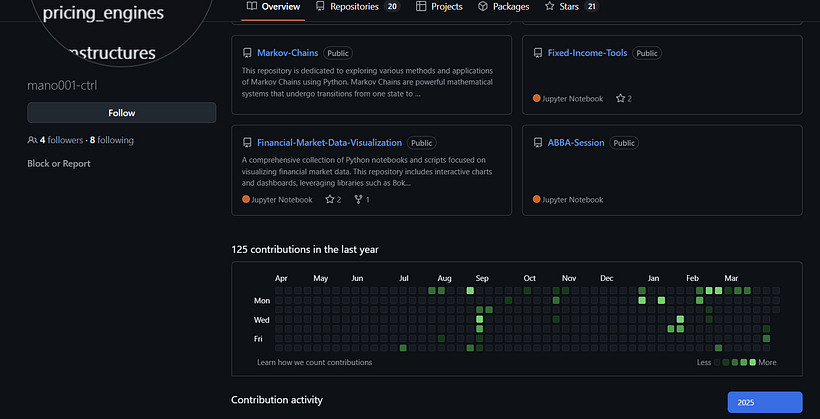Click Financial-Market-Data-Visualization fork count
This screenshot has height=419, width=820.
(x=362, y=199)
